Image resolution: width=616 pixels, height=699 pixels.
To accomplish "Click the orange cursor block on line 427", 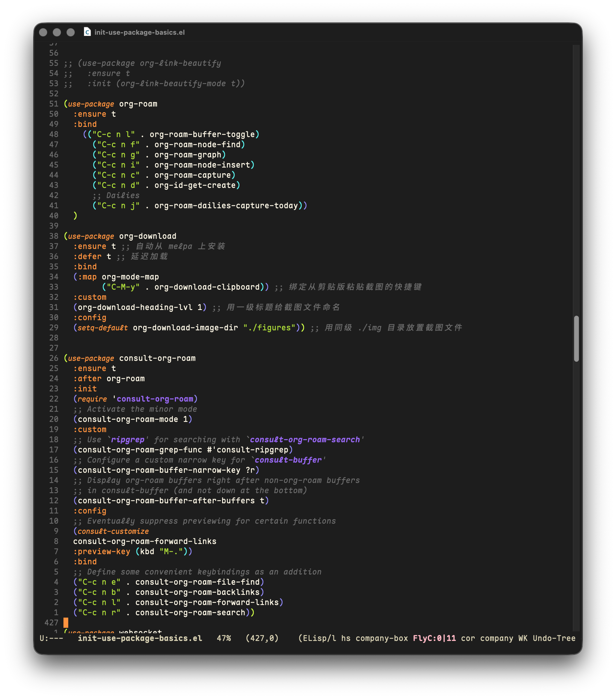I will (66, 622).
